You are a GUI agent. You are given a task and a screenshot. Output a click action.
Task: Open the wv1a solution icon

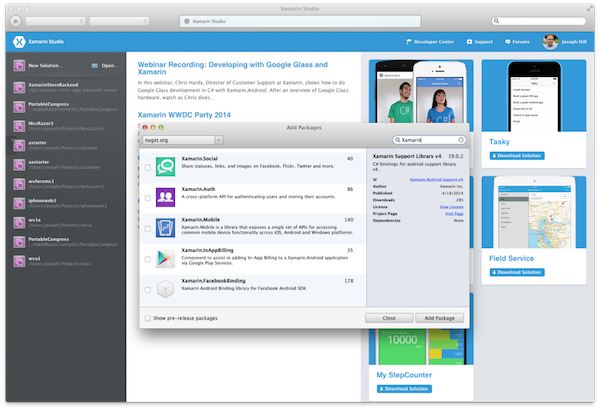click(x=19, y=223)
